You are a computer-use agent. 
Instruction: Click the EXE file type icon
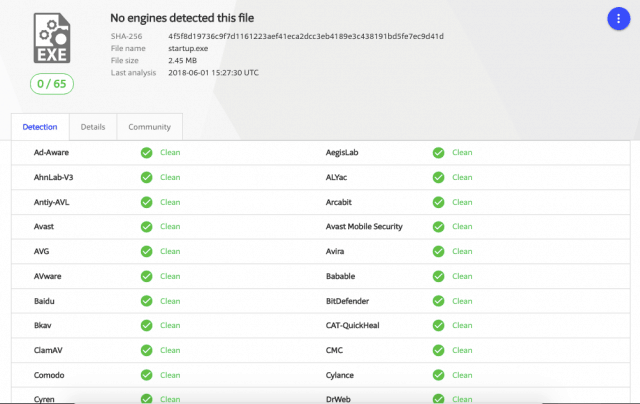pos(52,38)
